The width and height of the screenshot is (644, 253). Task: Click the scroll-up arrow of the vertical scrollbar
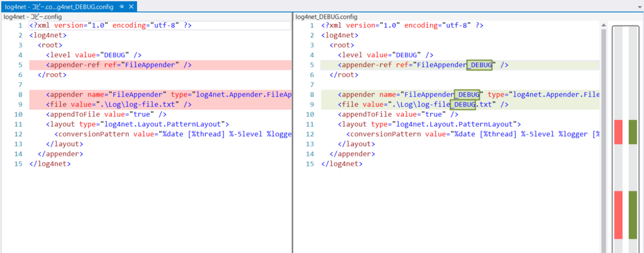[603, 26]
